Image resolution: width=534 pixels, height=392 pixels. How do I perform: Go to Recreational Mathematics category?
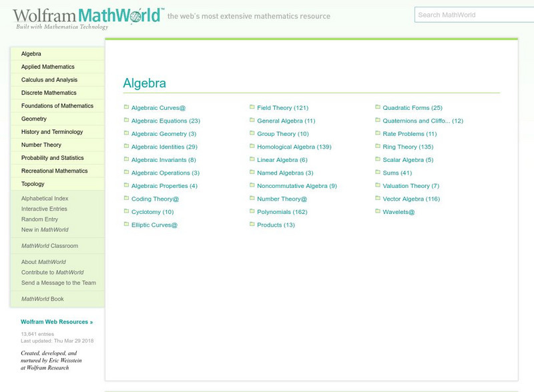click(57, 171)
